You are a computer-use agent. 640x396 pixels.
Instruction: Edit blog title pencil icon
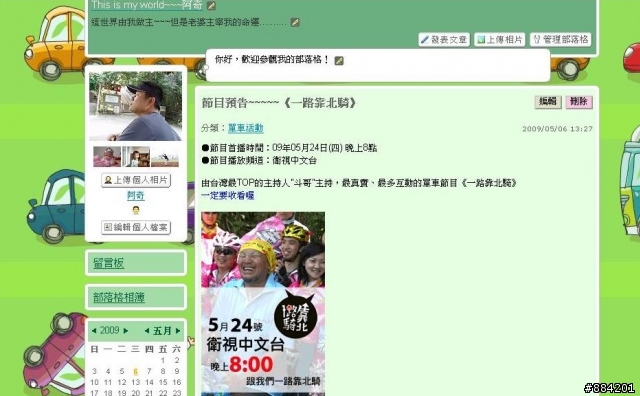click(211, 6)
